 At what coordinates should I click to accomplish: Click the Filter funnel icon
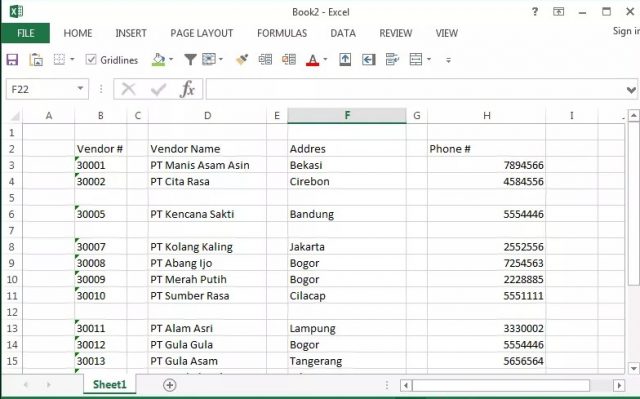coord(190,60)
